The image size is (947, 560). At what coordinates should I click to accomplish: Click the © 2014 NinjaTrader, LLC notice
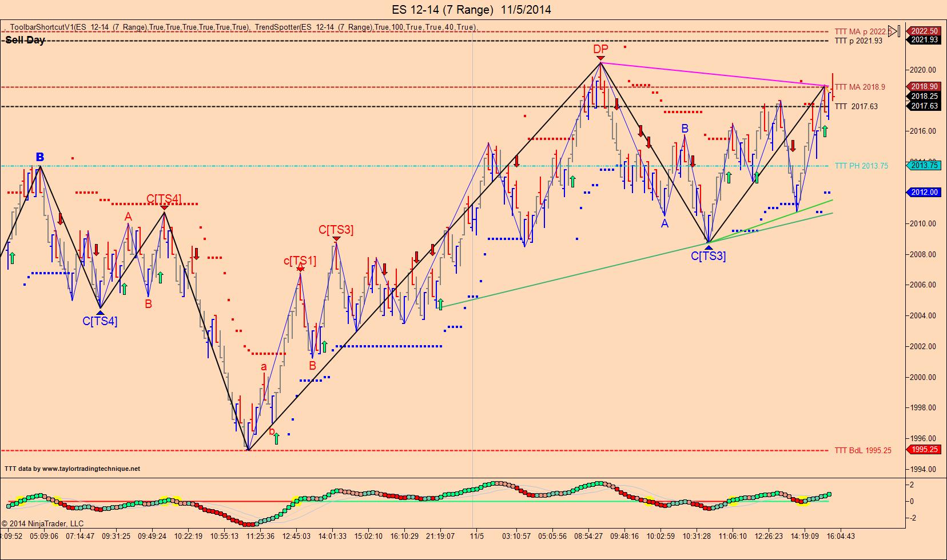tap(42, 523)
